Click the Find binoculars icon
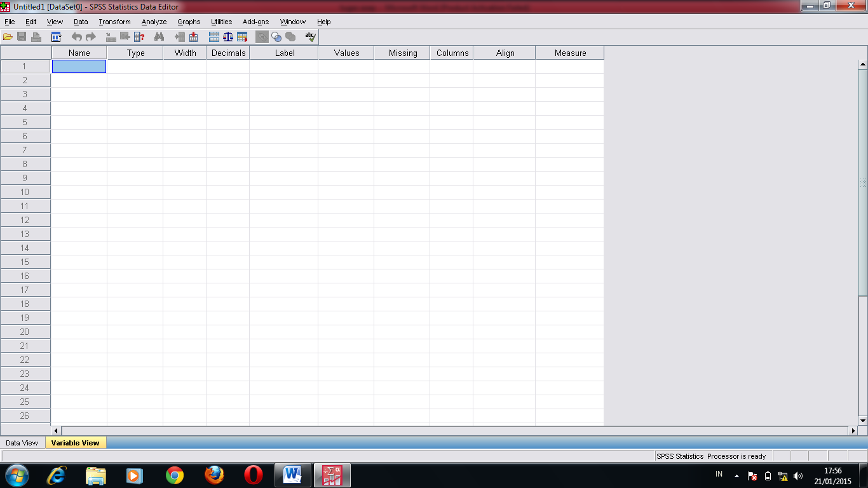Viewport: 868px width, 488px height. pos(159,37)
